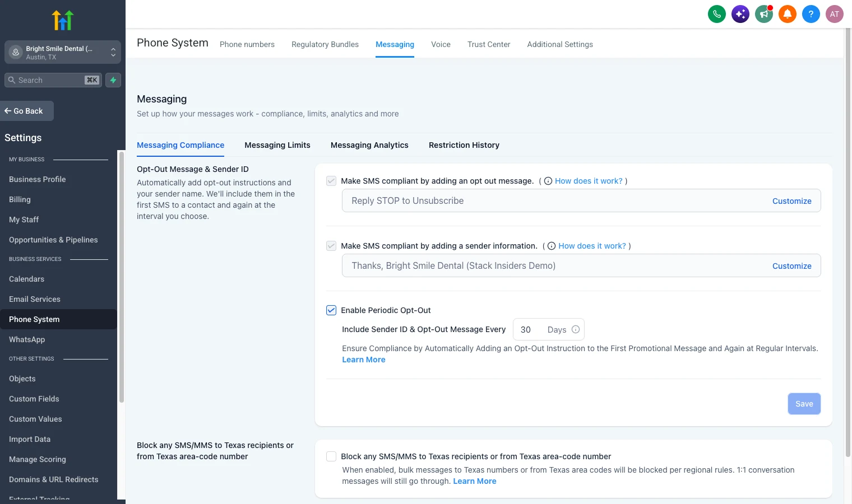Viewport: 852px width, 504px height.
Task: Open the Trust Center tab
Action: [x=489, y=44]
